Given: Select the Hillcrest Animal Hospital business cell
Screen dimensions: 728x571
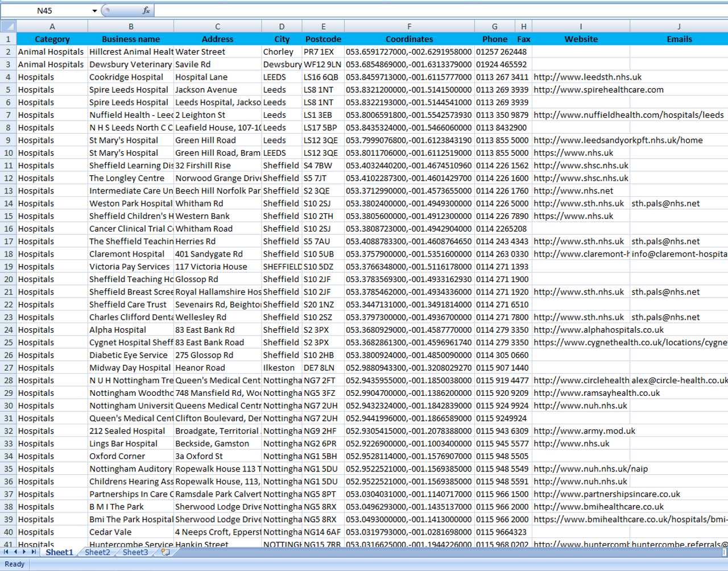Looking at the screenshot, I should coord(131,52).
